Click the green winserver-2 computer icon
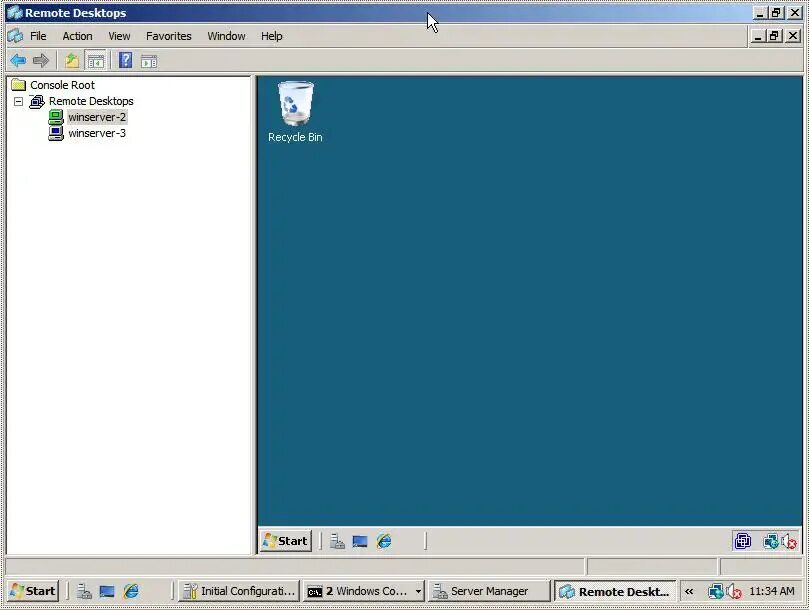809x610 pixels. click(56, 117)
